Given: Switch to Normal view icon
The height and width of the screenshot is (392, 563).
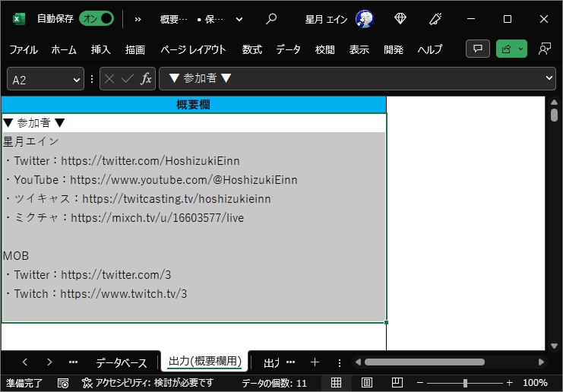Looking at the screenshot, I should pyautogui.click(x=336, y=383).
